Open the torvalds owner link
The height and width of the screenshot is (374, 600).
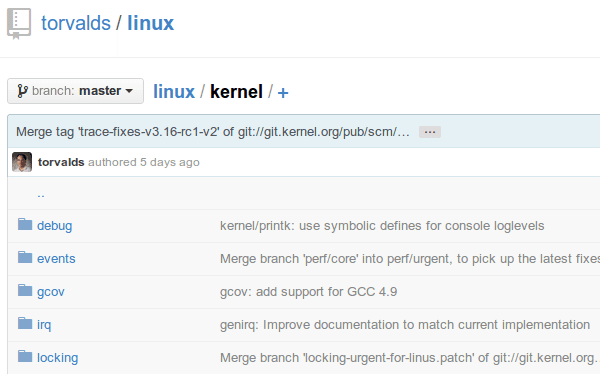point(76,23)
